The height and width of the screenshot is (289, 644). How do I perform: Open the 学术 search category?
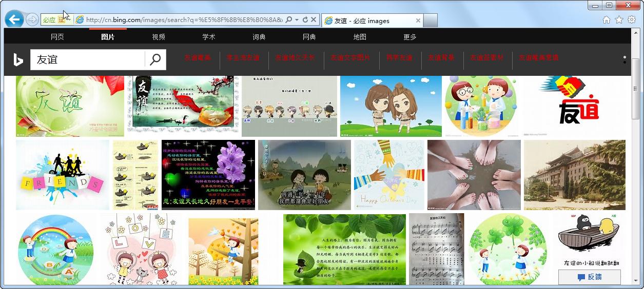209,37
